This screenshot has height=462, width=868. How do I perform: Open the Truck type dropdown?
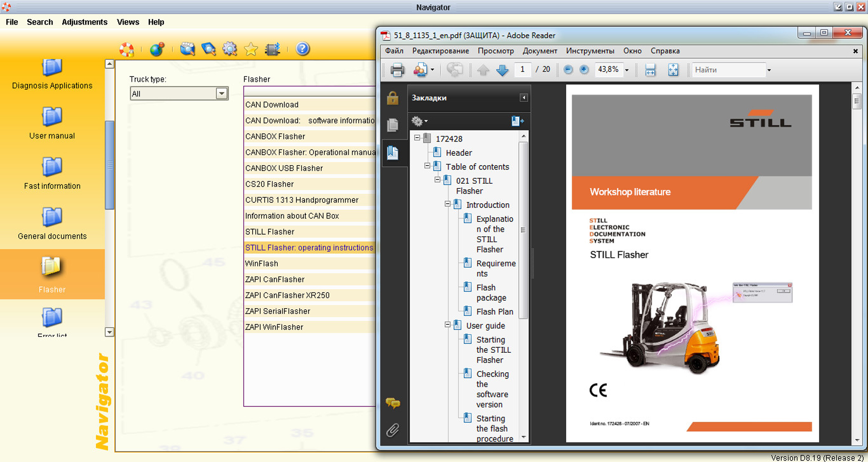pyautogui.click(x=221, y=94)
